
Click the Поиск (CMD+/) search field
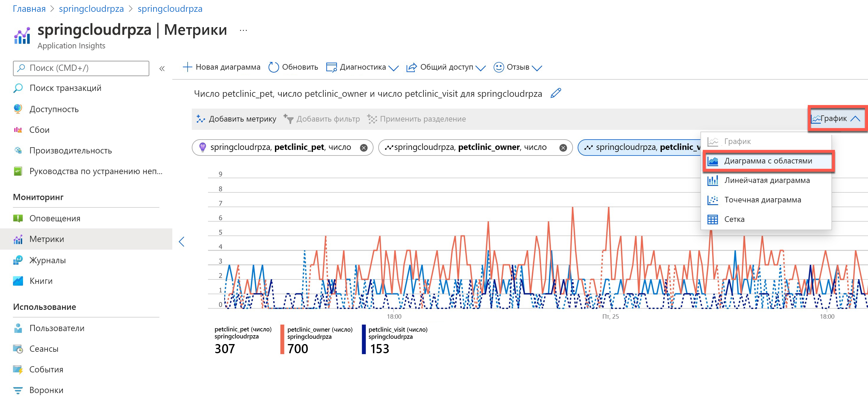click(81, 68)
